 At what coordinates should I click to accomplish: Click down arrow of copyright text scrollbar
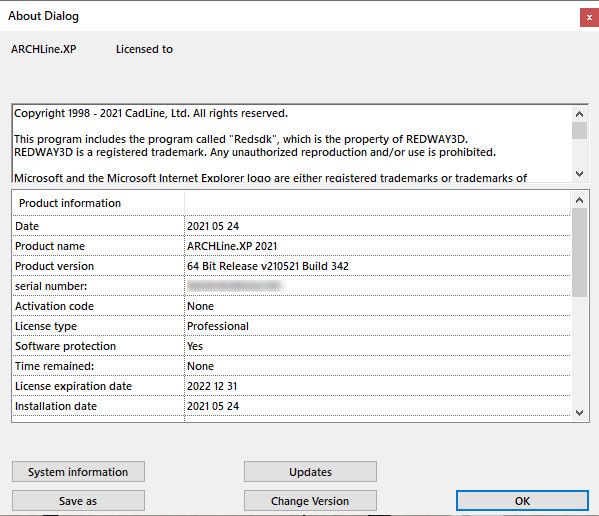[x=579, y=174]
